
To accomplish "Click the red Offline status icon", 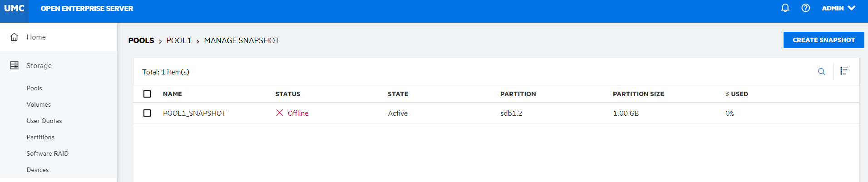I will pos(280,113).
